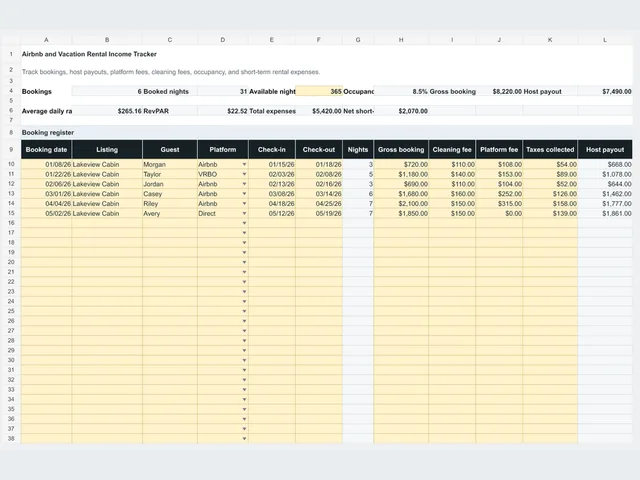Select booking date cell 01/08/26
Screen dimensions: 640x480
[46, 164]
